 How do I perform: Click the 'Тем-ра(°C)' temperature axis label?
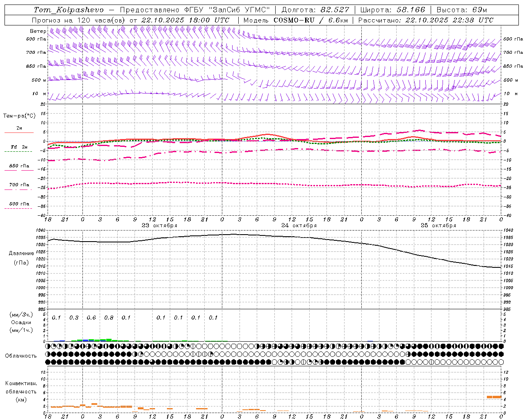pos(19,116)
